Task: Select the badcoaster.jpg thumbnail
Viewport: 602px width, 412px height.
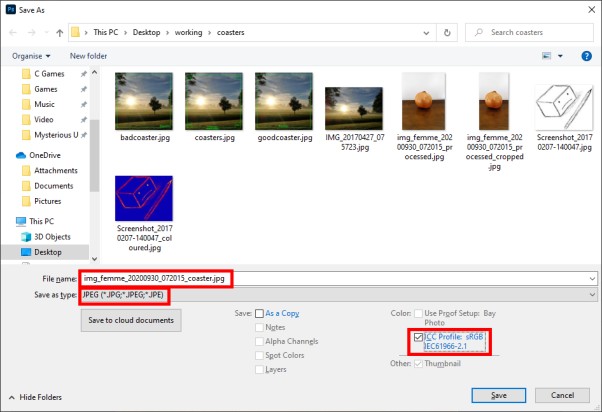Action: [x=144, y=101]
